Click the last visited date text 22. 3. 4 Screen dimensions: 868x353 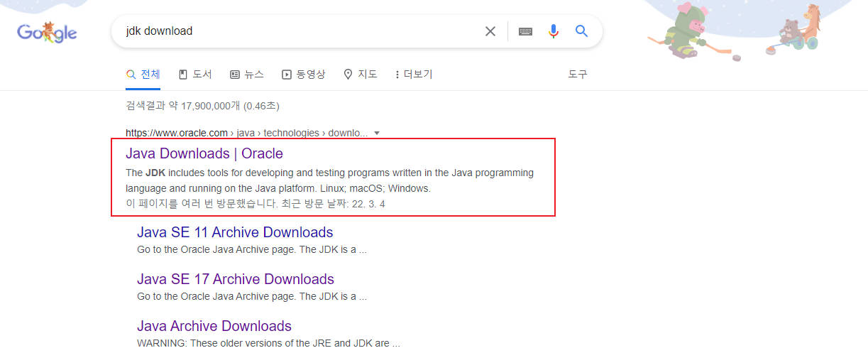pos(368,204)
